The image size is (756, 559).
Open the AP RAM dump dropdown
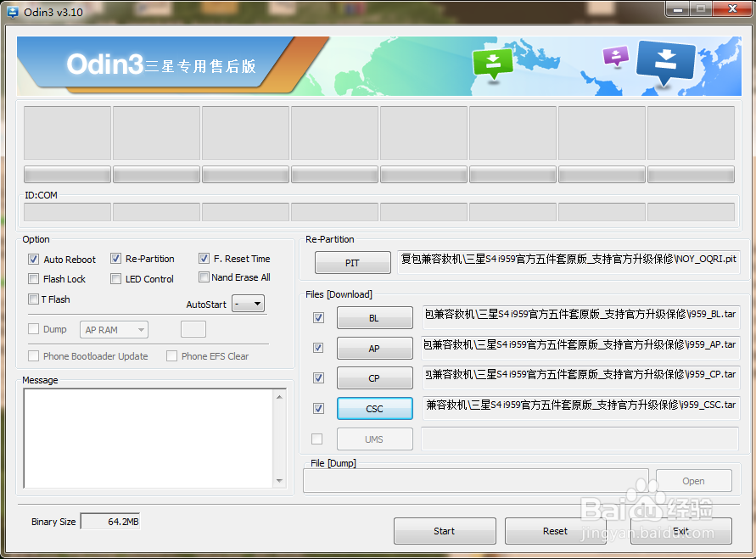tap(114, 330)
